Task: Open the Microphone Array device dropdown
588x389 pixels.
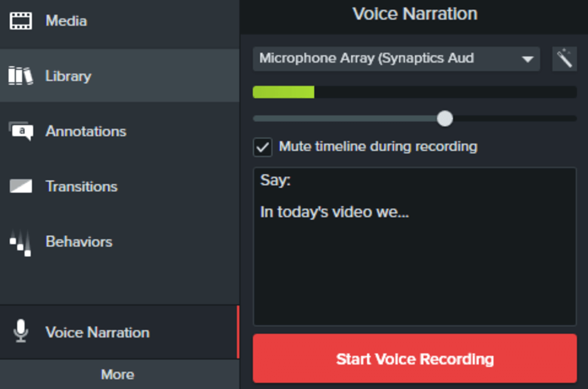Action: pos(386,59)
